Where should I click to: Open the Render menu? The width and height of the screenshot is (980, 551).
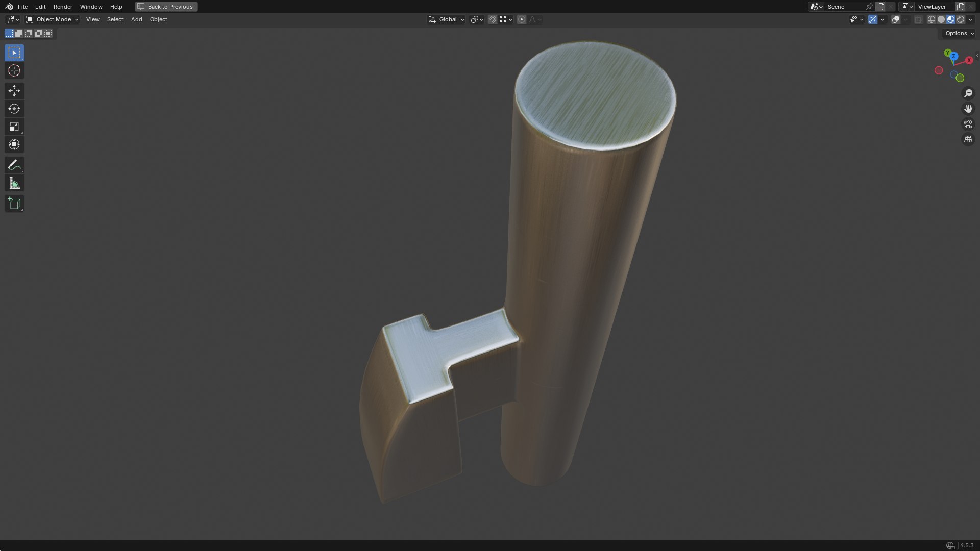pyautogui.click(x=63, y=7)
